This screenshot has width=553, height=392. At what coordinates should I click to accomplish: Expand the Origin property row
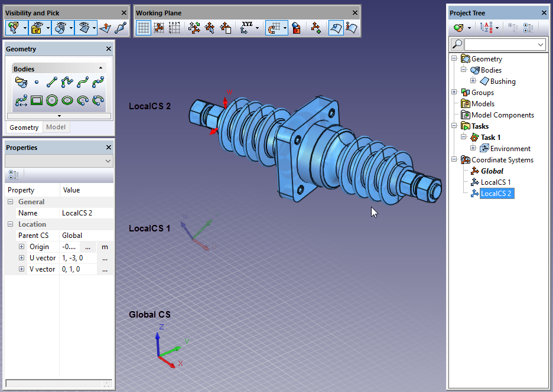pyautogui.click(x=21, y=247)
